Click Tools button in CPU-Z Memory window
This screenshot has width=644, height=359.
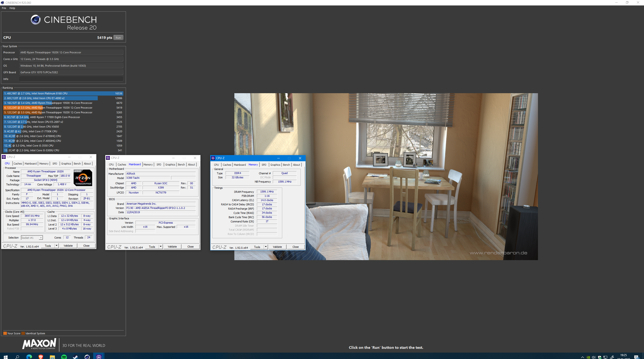coord(257,247)
